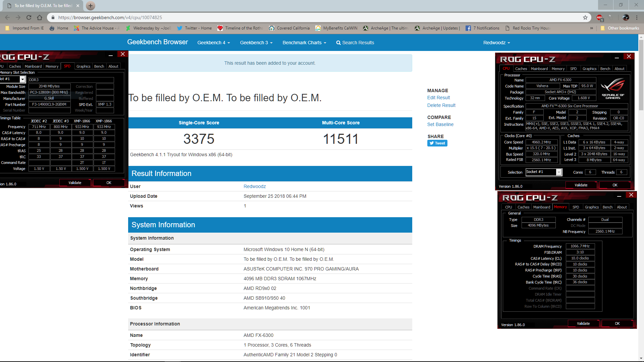Click Validate in the CPU tab CPU-Z window

click(x=581, y=185)
